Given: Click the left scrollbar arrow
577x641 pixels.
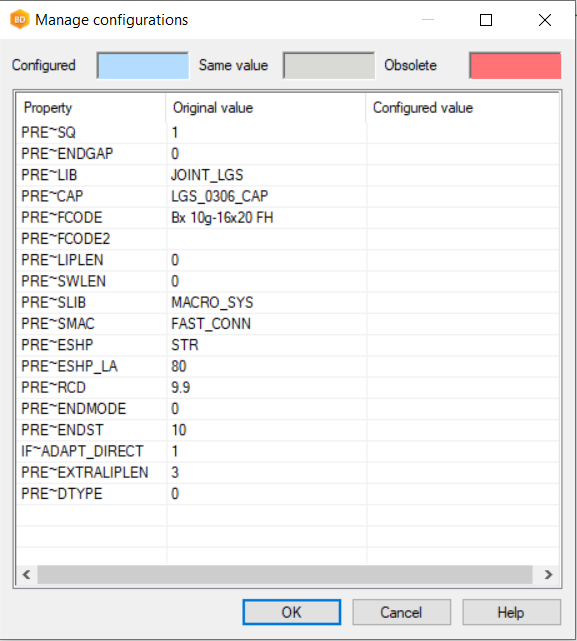Looking at the screenshot, I should click(x=27, y=574).
